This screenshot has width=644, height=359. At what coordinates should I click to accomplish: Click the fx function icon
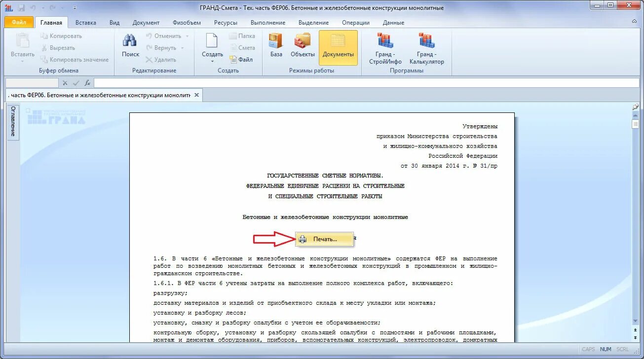pyautogui.click(x=87, y=83)
